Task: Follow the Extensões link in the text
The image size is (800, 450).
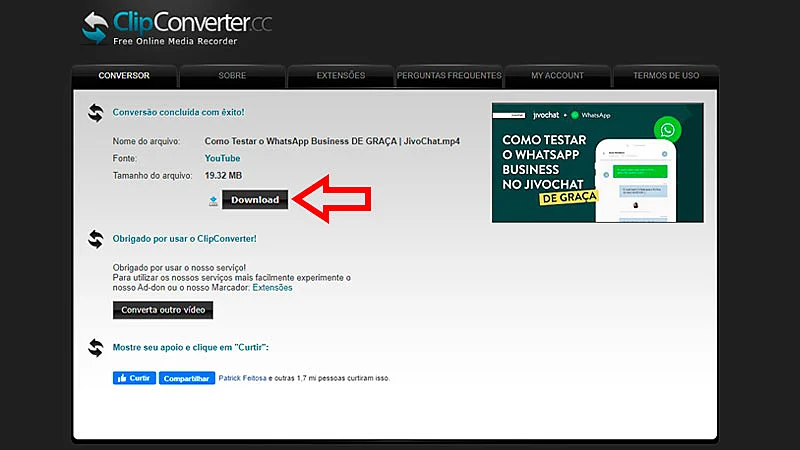Action: [272, 288]
